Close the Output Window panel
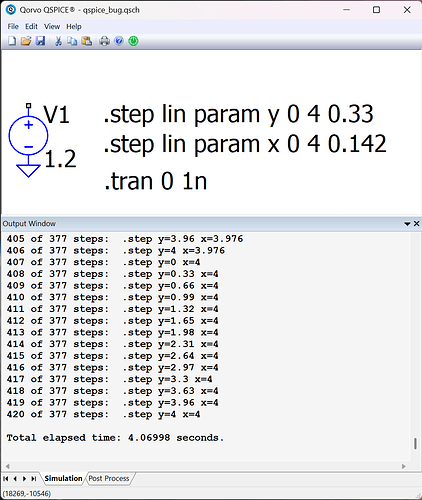This screenshot has width=422, height=500. pos(416,223)
